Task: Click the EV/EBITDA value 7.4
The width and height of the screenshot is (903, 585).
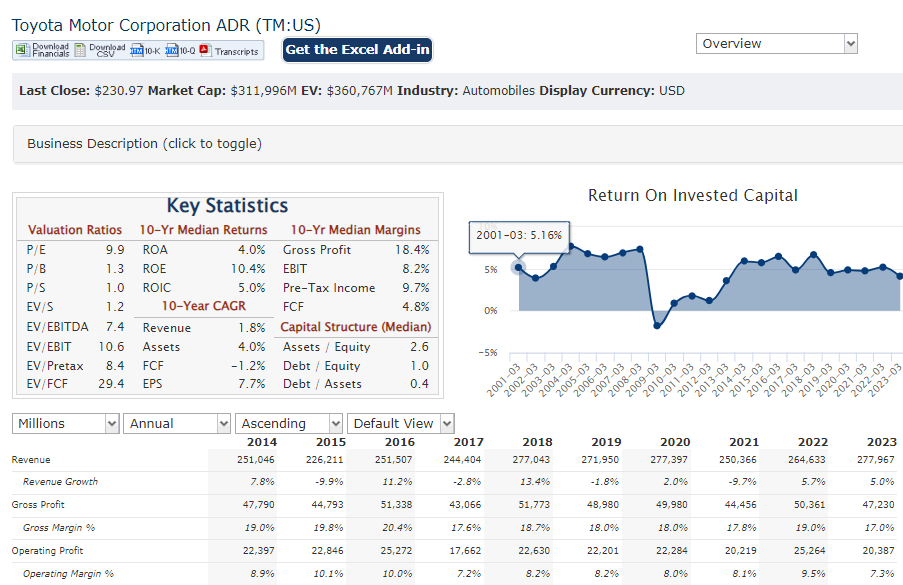Action: [x=115, y=327]
